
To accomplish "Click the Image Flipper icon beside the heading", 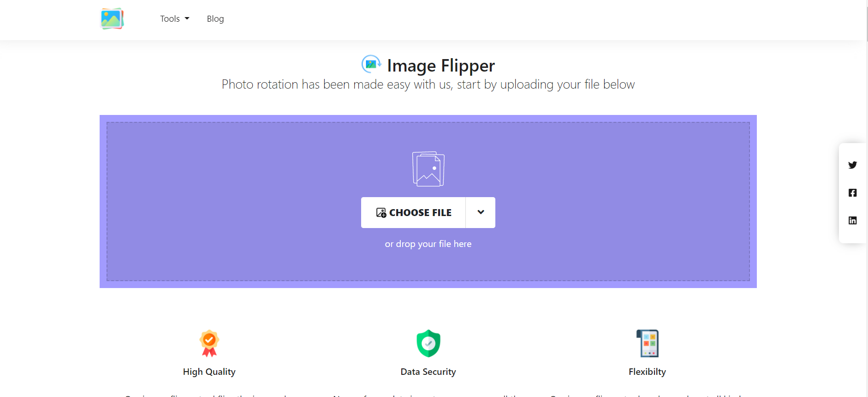I will click(x=371, y=64).
